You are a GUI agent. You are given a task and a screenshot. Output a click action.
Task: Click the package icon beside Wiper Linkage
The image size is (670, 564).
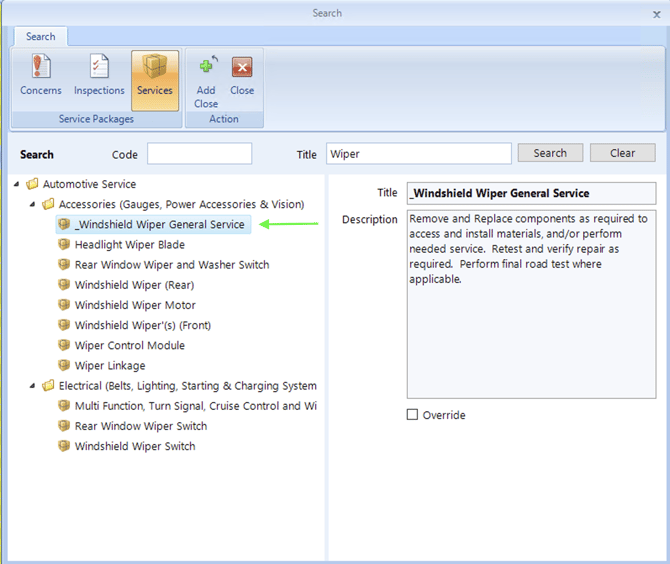click(64, 365)
